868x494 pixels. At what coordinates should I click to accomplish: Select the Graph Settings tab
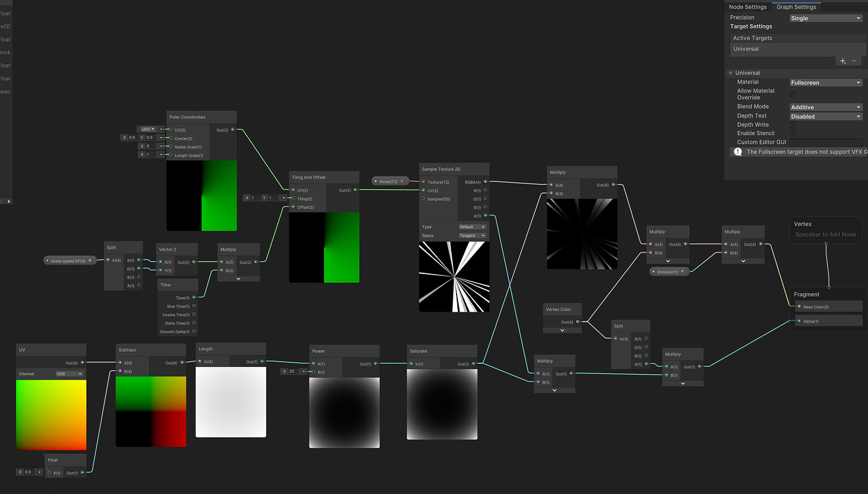point(796,7)
